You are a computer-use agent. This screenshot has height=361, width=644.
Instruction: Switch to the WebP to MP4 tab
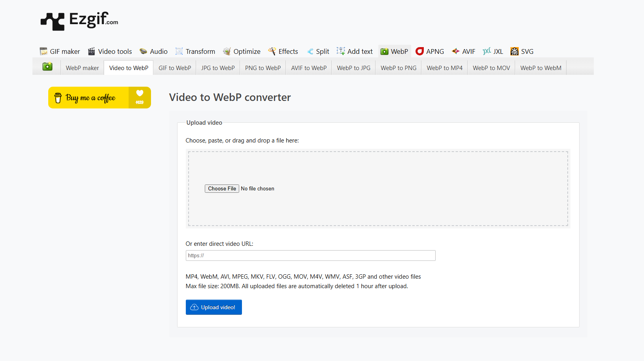(445, 68)
